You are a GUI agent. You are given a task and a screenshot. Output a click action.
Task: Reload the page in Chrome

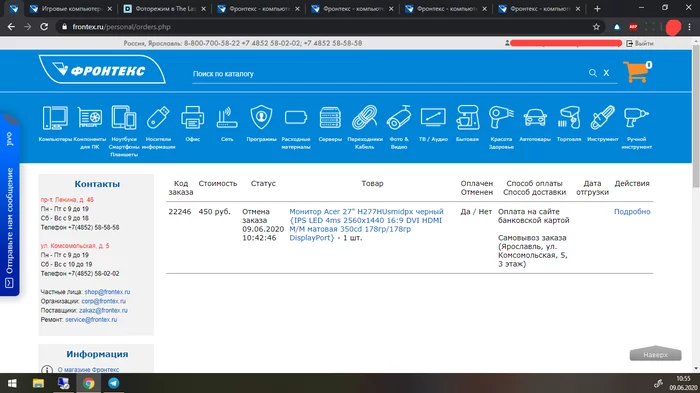(44, 27)
